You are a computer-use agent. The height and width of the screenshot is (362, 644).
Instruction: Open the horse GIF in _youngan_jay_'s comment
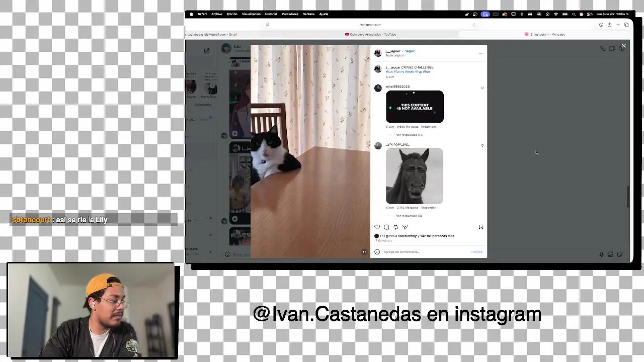[x=415, y=176]
